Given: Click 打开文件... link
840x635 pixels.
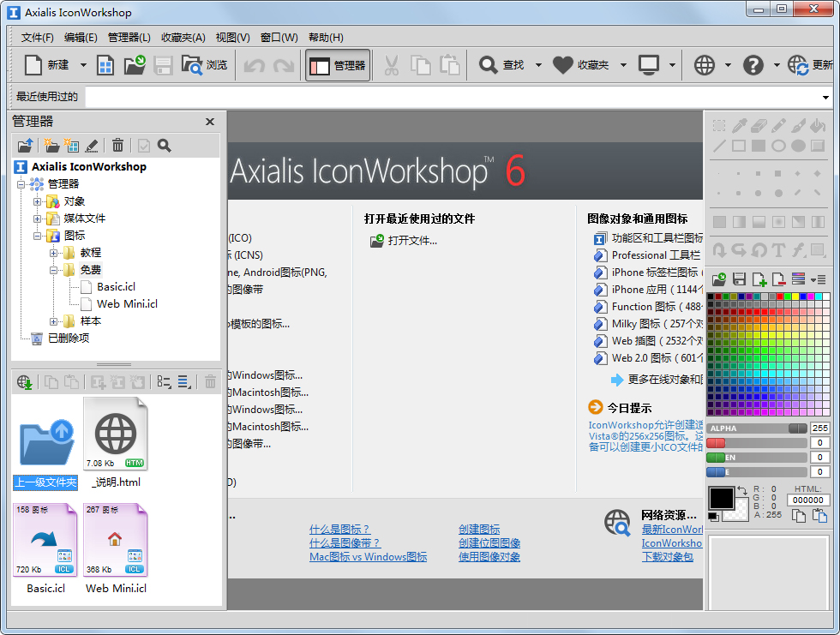Looking at the screenshot, I should pos(412,241).
